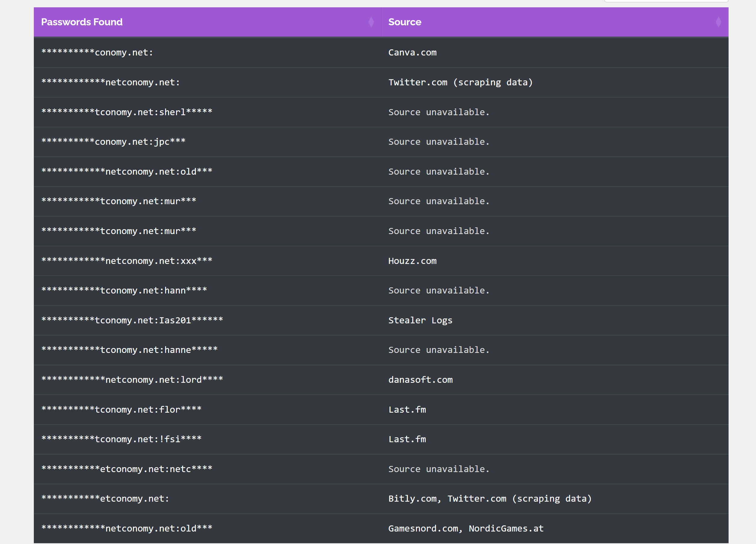This screenshot has height=544, width=756.
Task: Click the 'Source' column header text
Action: pos(405,22)
